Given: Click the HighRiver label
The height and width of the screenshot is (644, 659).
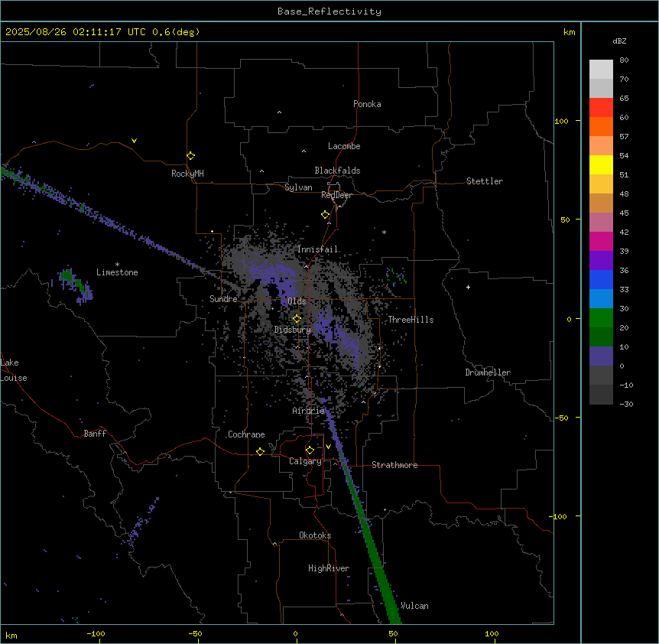Looking at the screenshot, I should 329,568.
